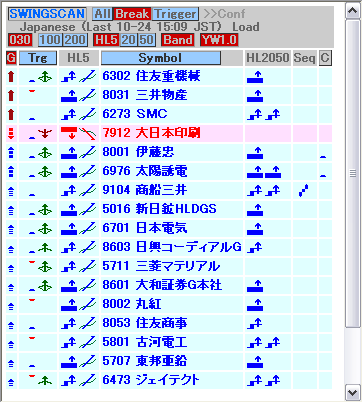Viewport: 363px width, 403px height.
Task: Select 8031 三井物産 row
Action: tap(169, 95)
